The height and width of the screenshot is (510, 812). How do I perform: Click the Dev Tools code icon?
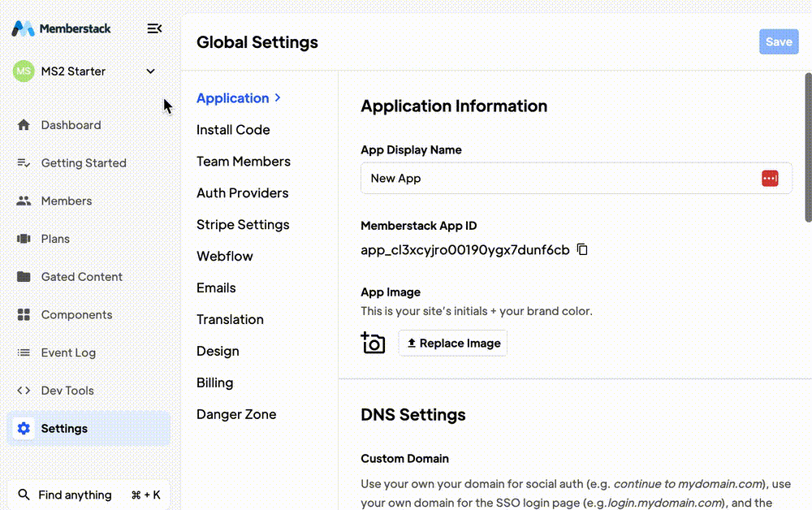pyautogui.click(x=24, y=391)
